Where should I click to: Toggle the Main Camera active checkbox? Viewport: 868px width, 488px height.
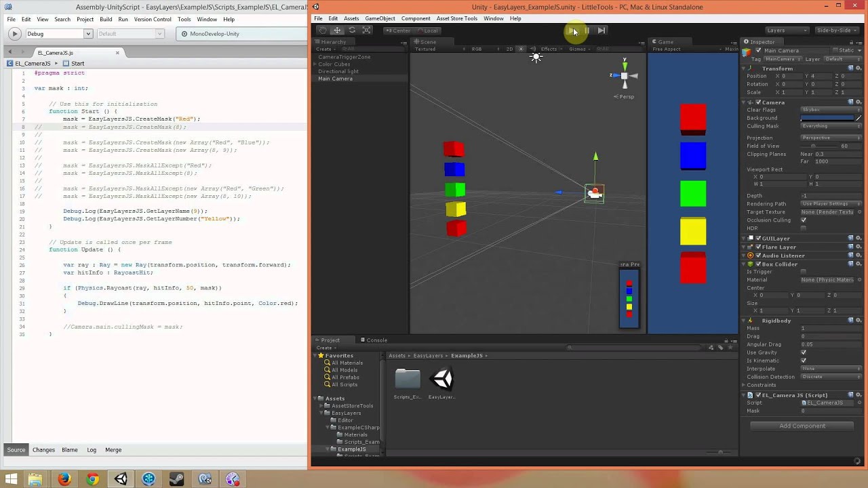click(759, 51)
